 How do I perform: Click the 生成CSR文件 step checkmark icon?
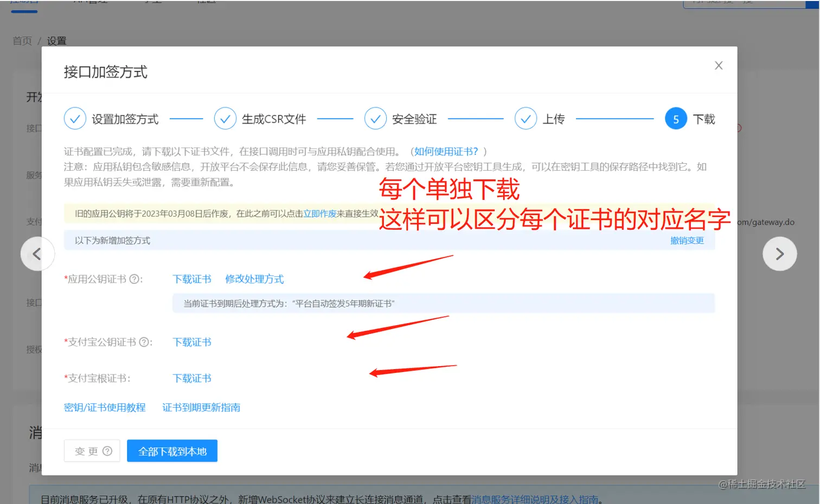pyautogui.click(x=225, y=118)
